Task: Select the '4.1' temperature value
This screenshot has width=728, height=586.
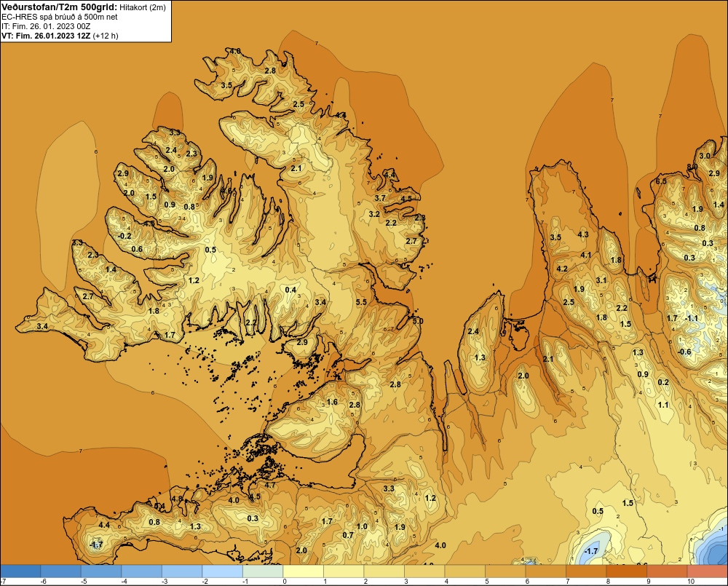Action: pos(586,255)
